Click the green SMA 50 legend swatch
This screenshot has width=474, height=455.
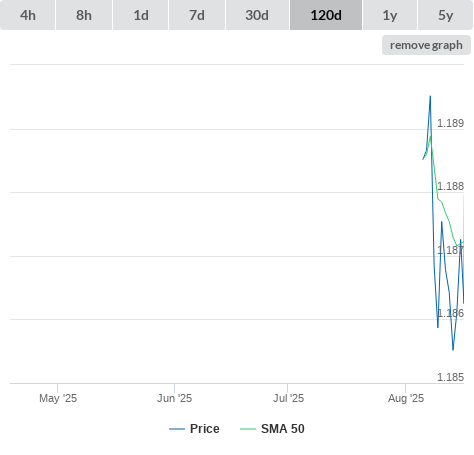pyautogui.click(x=248, y=429)
